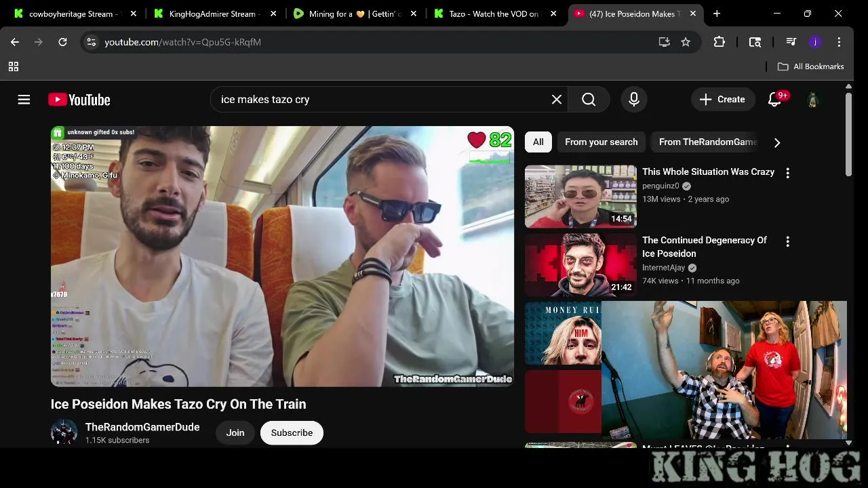Bookmark this page with the star
Screen dimensions: 868x488
pos(686,42)
